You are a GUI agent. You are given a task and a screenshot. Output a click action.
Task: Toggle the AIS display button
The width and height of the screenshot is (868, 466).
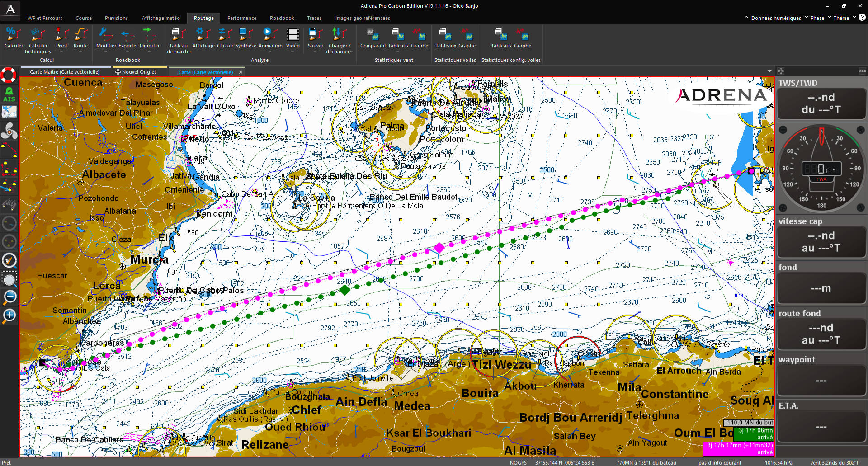tap(9, 94)
